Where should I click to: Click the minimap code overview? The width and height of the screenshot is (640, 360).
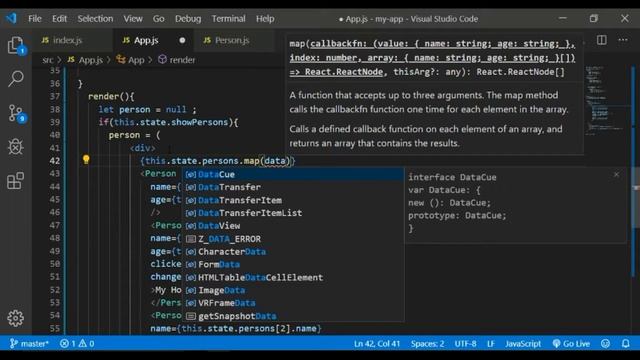pos(604,100)
